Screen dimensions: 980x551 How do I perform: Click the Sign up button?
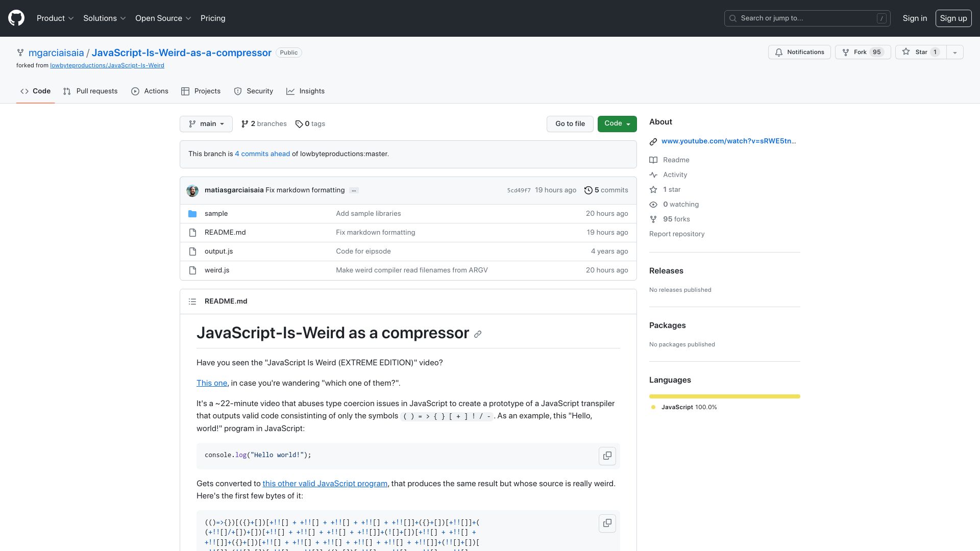pyautogui.click(x=953, y=18)
